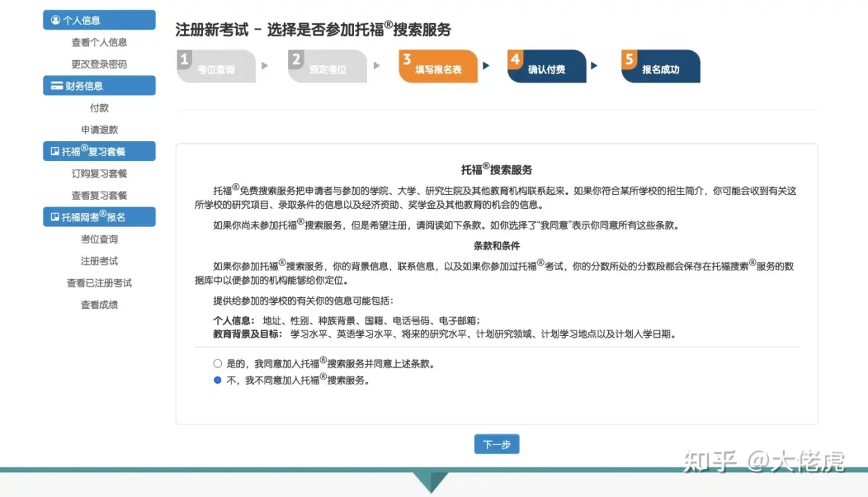
Task: Select step 5 报名成功 tab
Action: point(661,66)
